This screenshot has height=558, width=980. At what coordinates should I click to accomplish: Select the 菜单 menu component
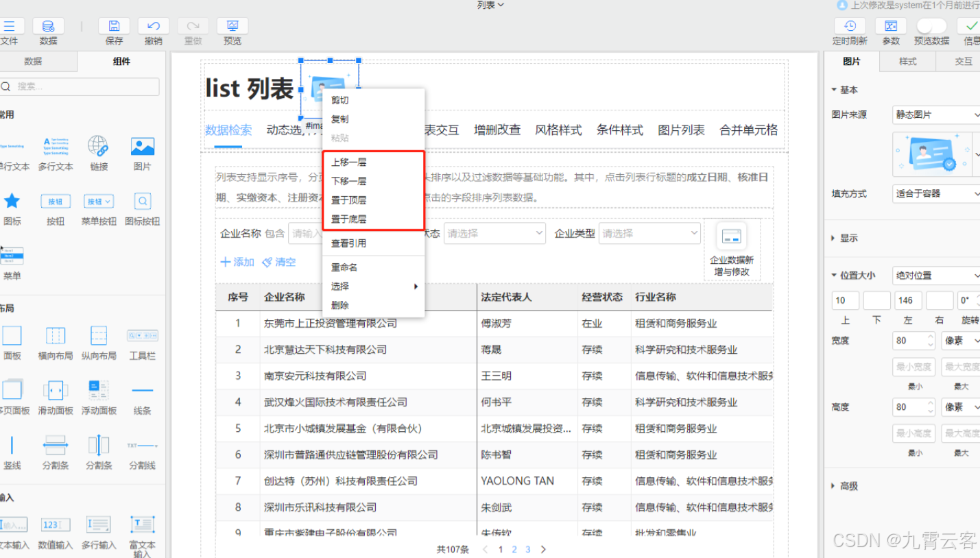point(12,263)
